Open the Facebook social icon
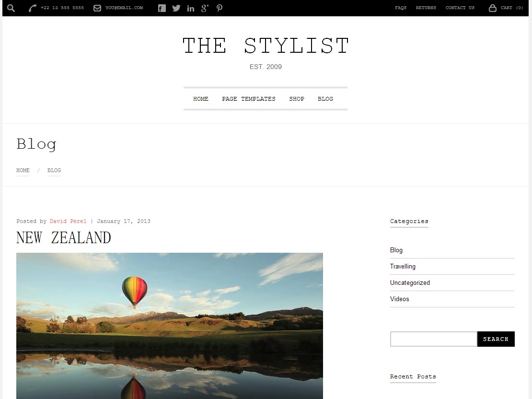 tap(162, 8)
